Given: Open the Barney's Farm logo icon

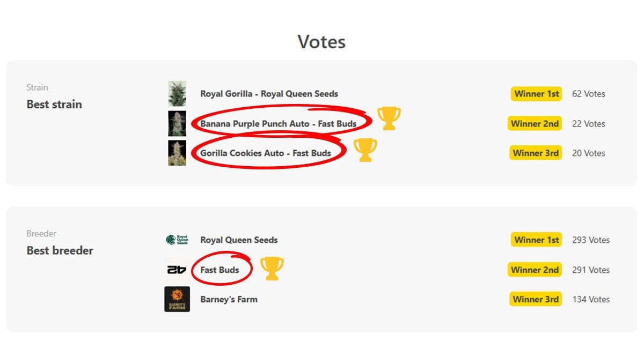Looking at the screenshot, I should pos(177,299).
